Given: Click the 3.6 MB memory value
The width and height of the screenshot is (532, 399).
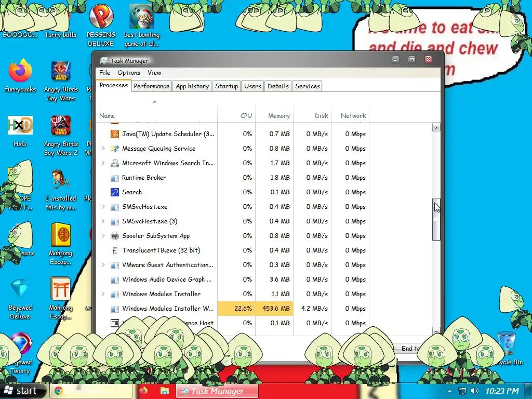Looking at the screenshot, I should coord(280,280).
